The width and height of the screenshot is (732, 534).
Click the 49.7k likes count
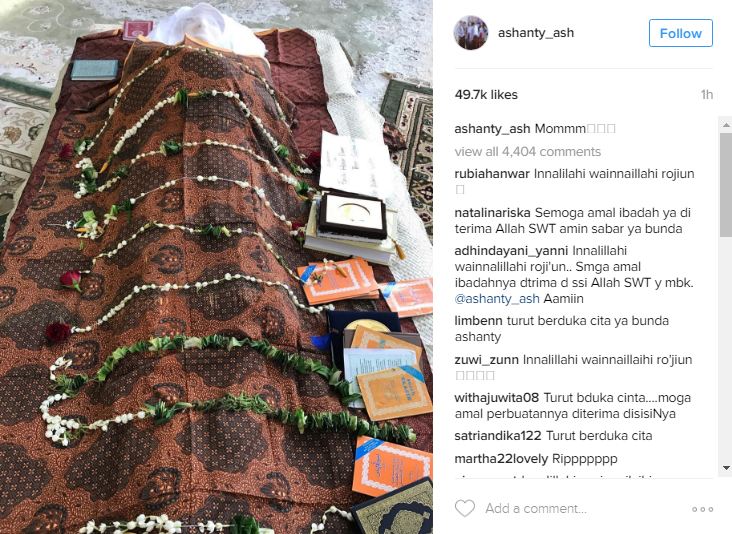(486, 95)
